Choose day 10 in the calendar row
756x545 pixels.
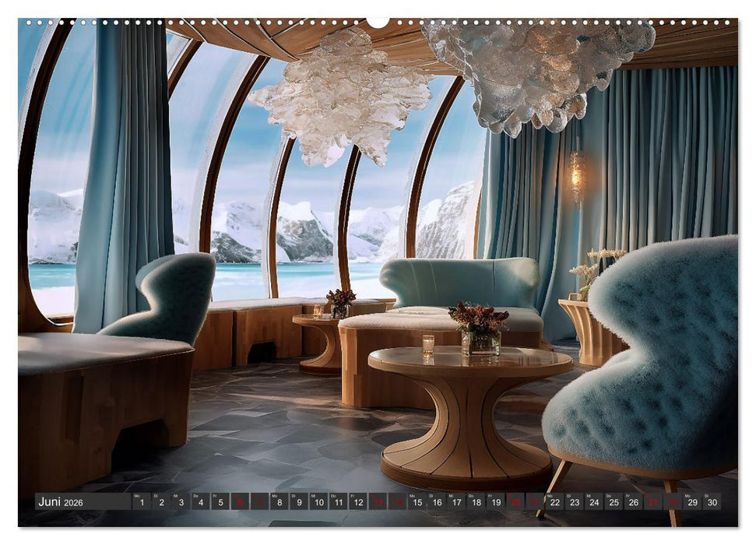pos(318,501)
